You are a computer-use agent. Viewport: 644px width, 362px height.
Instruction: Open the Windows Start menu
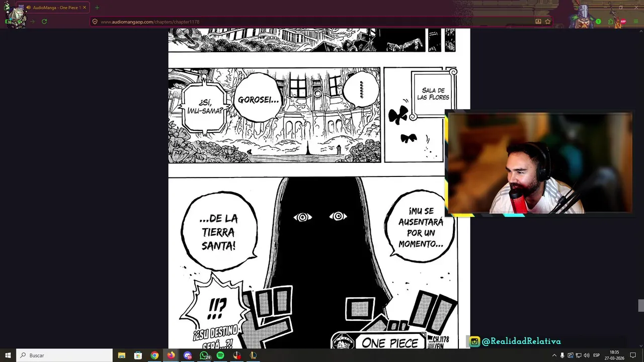pyautogui.click(x=8, y=355)
